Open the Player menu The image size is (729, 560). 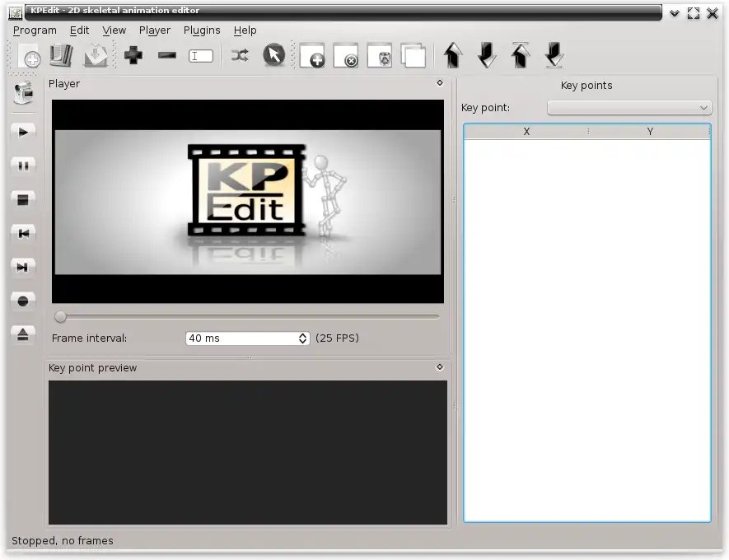click(155, 30)
